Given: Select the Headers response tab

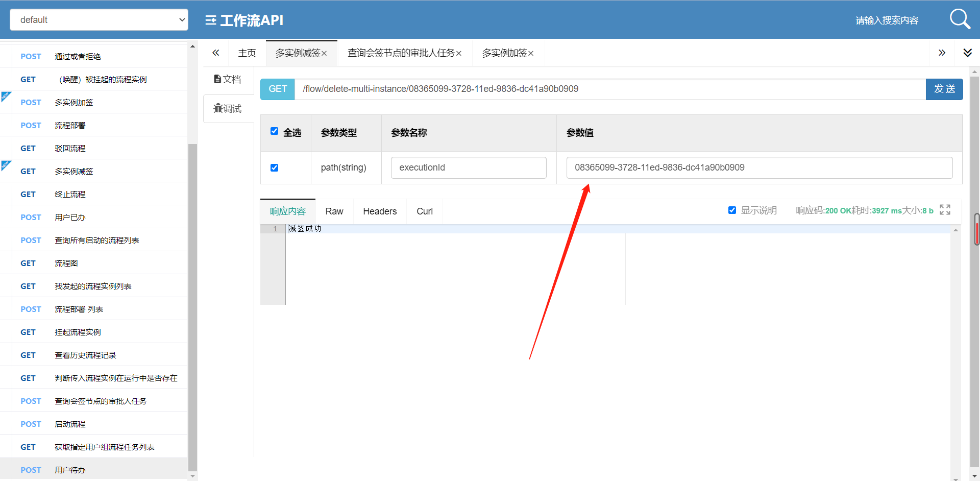Looking at the screenshot, I should click(x=380, y=211).
